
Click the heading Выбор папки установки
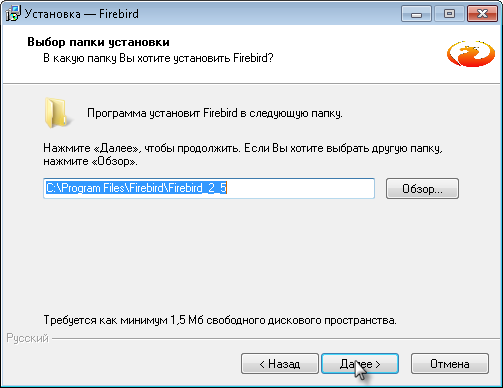click(98, 42)
